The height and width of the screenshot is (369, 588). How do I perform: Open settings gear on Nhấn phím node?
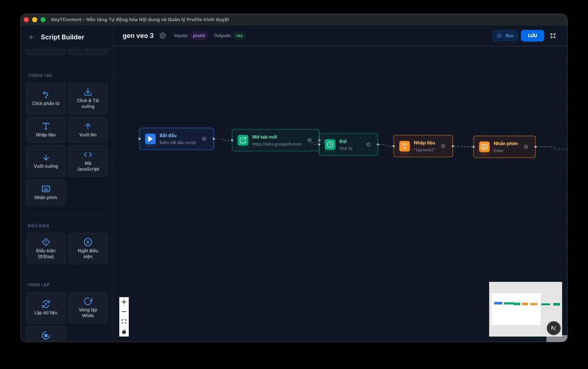pos(526,147)
